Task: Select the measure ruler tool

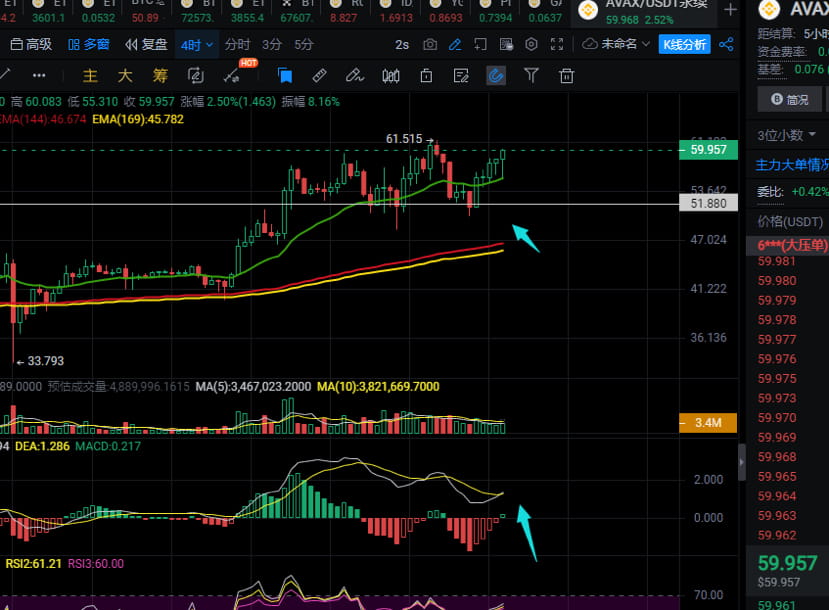Action: 320,75
